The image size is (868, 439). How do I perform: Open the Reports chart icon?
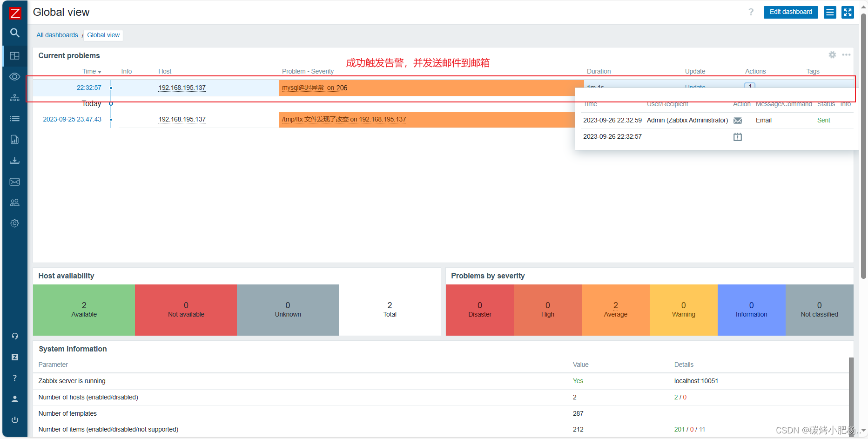coord(15,139)
